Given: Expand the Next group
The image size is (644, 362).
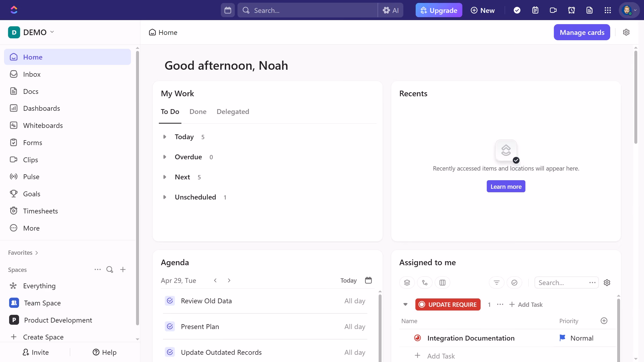Looking at the screenshot, I should pyautogui.click(x=165, y=177).
